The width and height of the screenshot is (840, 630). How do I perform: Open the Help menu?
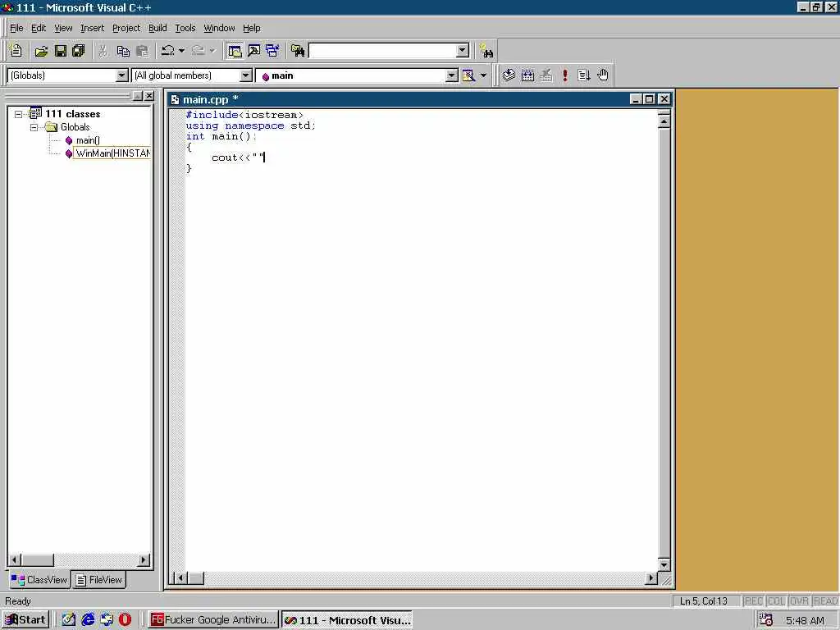tap(251, 28)
